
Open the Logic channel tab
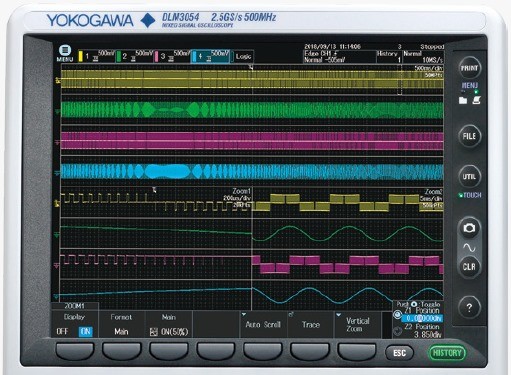click(x=243, y=56)
